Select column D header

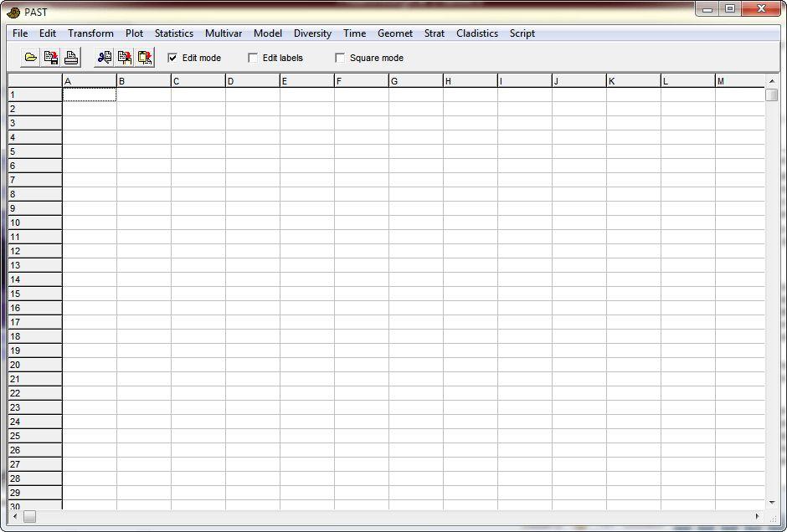[x=253, y=81]
